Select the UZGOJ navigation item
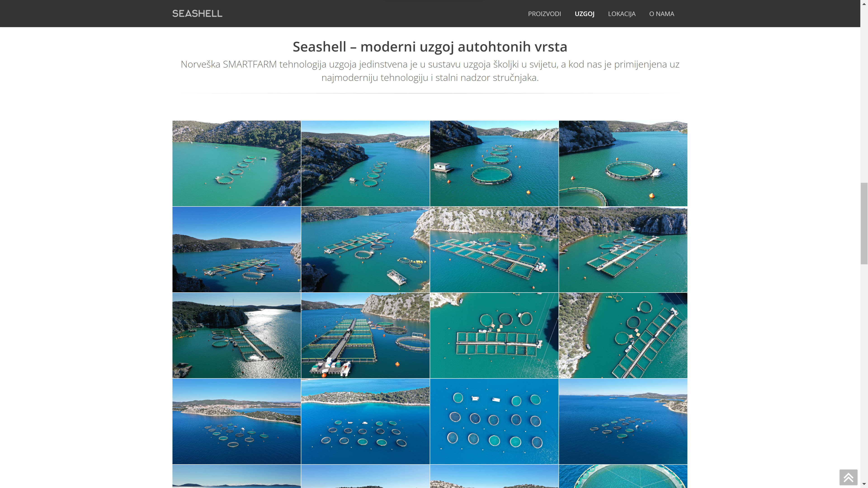Image resolution: width=868 pixels, height=488 pixels. (584, 14)
